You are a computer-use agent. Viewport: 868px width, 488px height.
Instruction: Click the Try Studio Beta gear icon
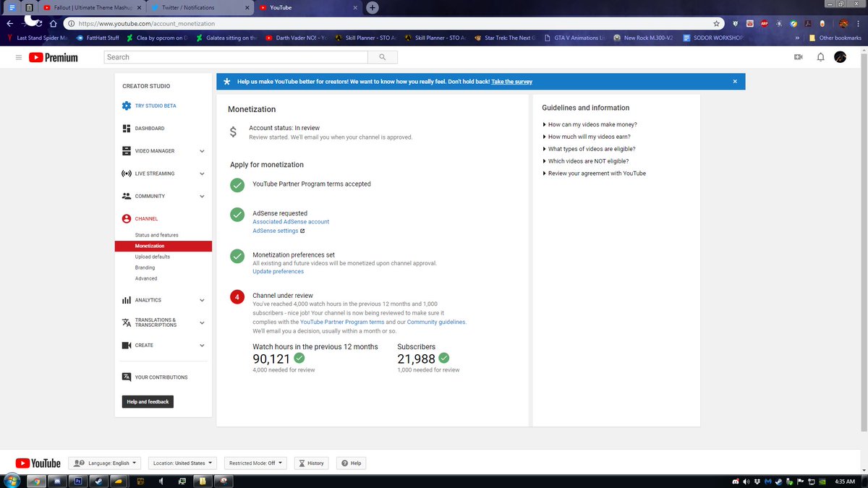[127, 106]
